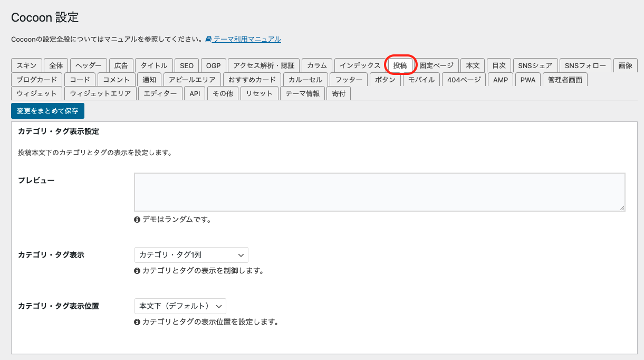Open the テーマ利用マニュアル link
The image size is (644, 360).
247,39
